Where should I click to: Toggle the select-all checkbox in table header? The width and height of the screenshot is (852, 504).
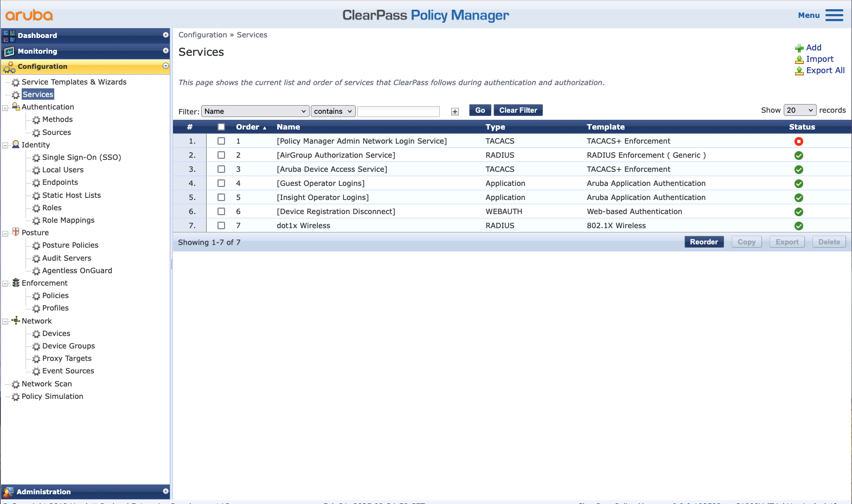(221, 127)
